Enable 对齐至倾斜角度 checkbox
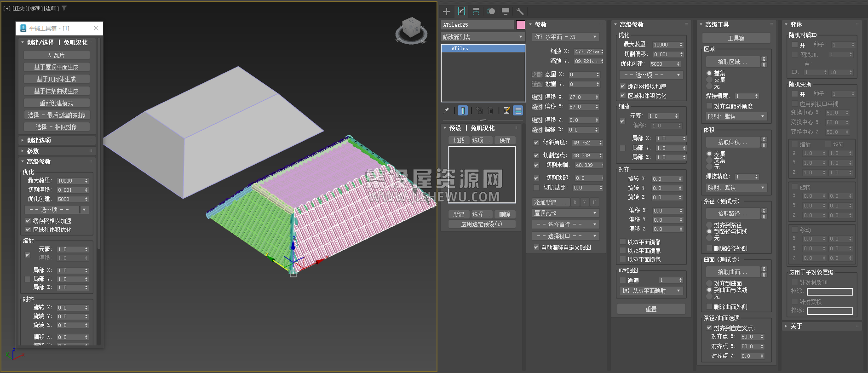This screenshot has height=373, width=868. click(x=709, y=106)
